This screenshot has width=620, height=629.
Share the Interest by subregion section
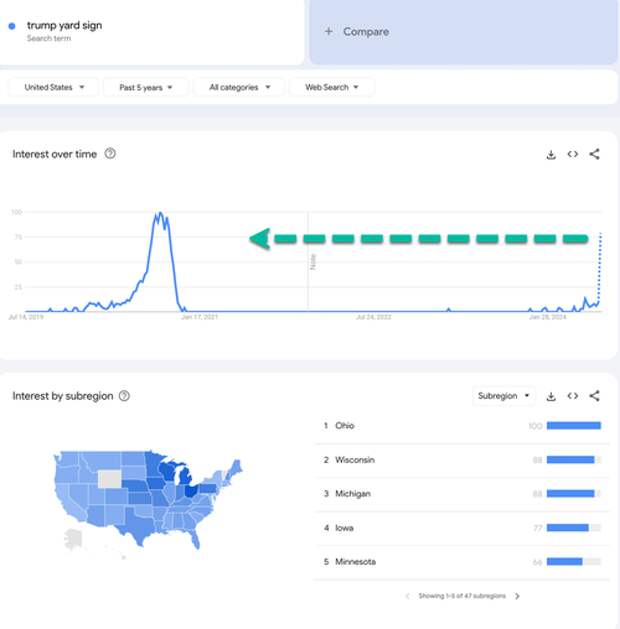coord(594,396)
